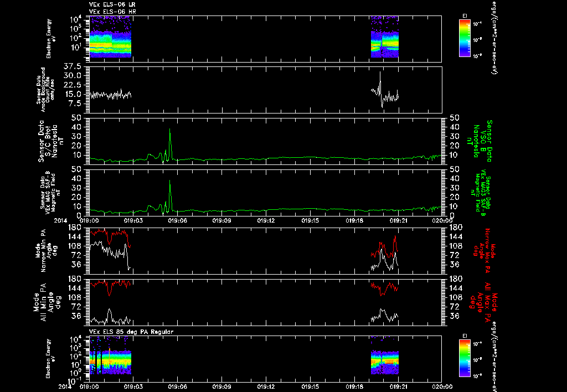This screenshot has width=567, height=392.
Task: Click the '019:12' time label on the bottom axis
Action: click(266, 386)
